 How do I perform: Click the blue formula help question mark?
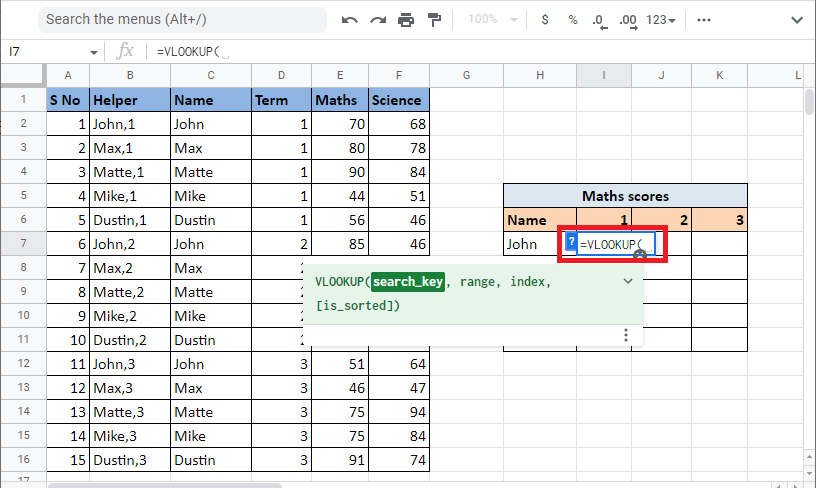pos(570,242)
